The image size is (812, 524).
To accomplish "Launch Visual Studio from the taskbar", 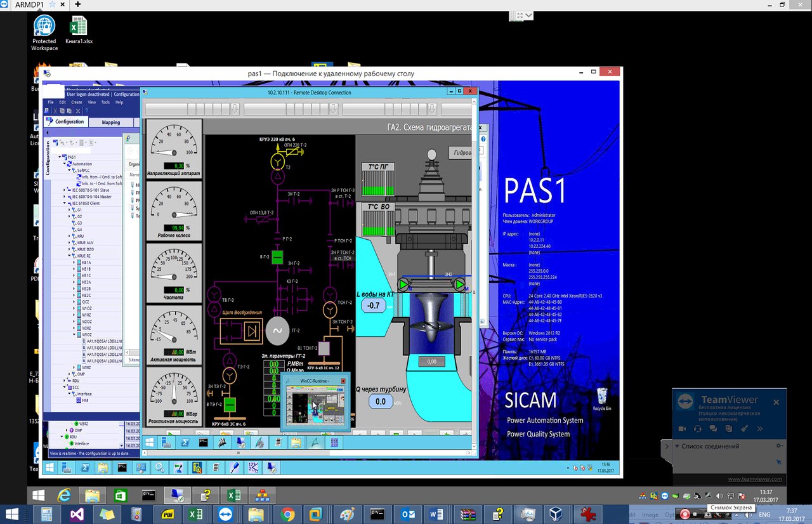I will coord(77,514).
